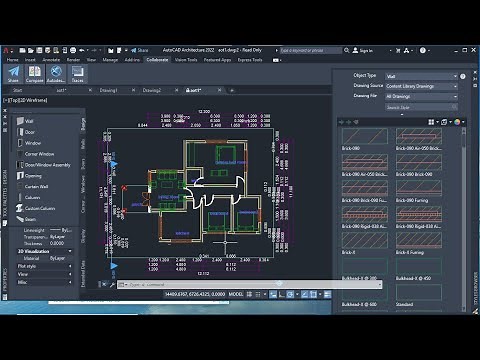
Task: Open the Drawing Source dropdown
Action: [421, 86]
